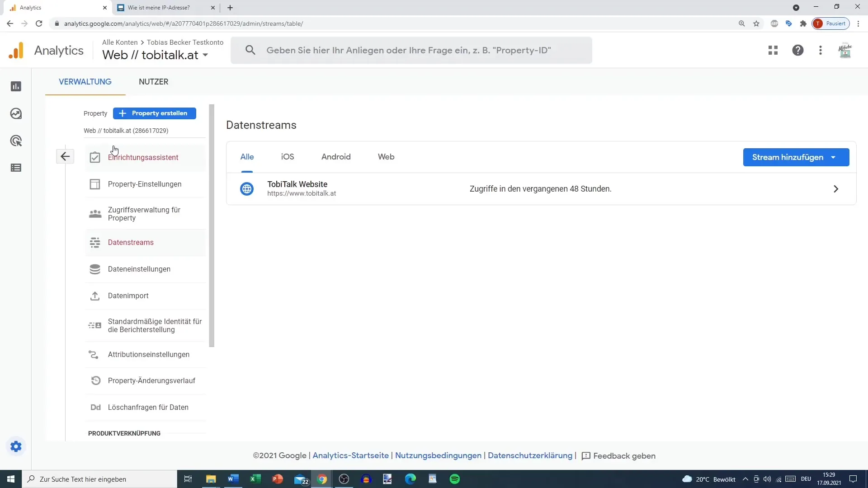The height and width of the screenshot is (488, 868).
Task: Click Datenimport navigation link
Action: (x=128, y=295)
